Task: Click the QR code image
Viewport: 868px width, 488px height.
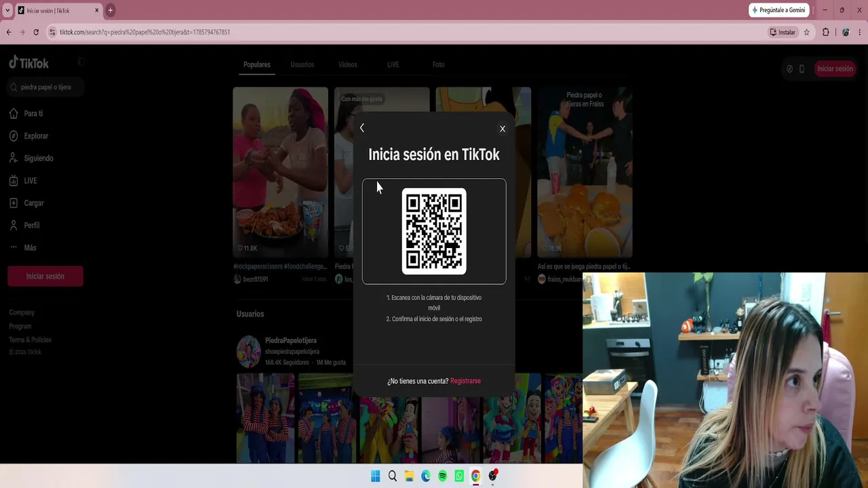Action: (x=434, y=231)
